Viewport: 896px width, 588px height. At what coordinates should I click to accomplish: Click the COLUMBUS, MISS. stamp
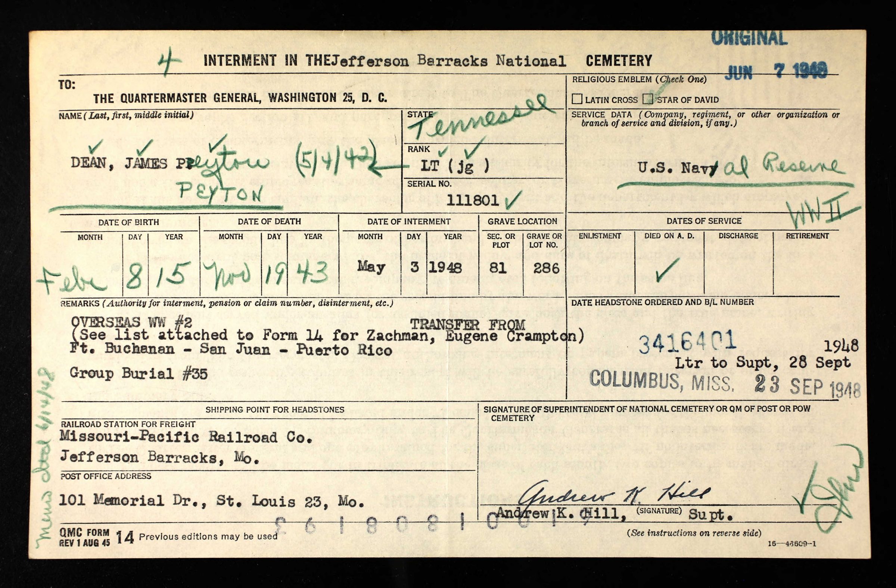pos(662,380)
